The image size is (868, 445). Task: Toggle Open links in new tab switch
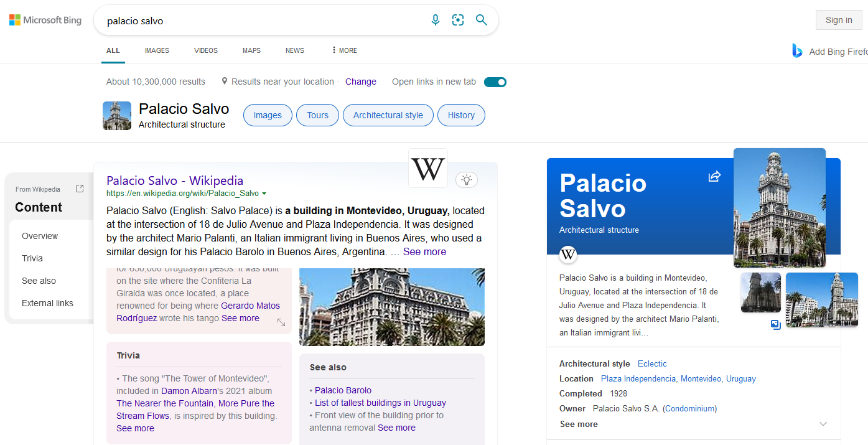(x=495, y=82)
